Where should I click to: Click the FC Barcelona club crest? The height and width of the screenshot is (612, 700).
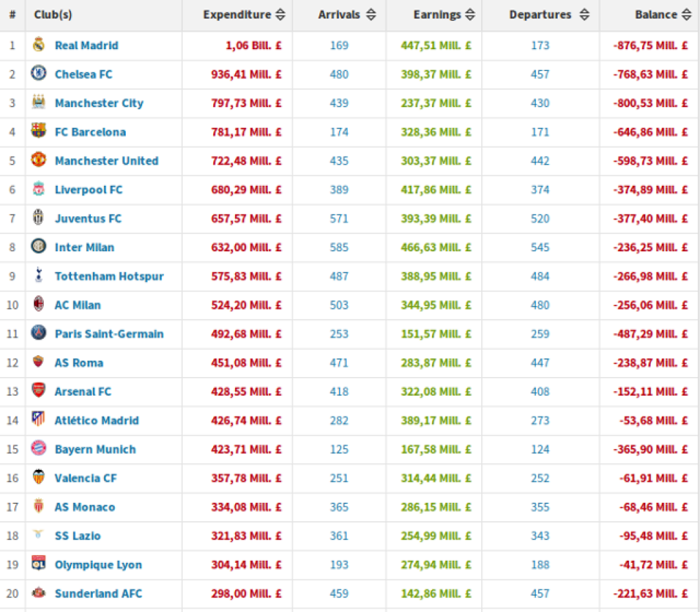(x=39, y=130)
